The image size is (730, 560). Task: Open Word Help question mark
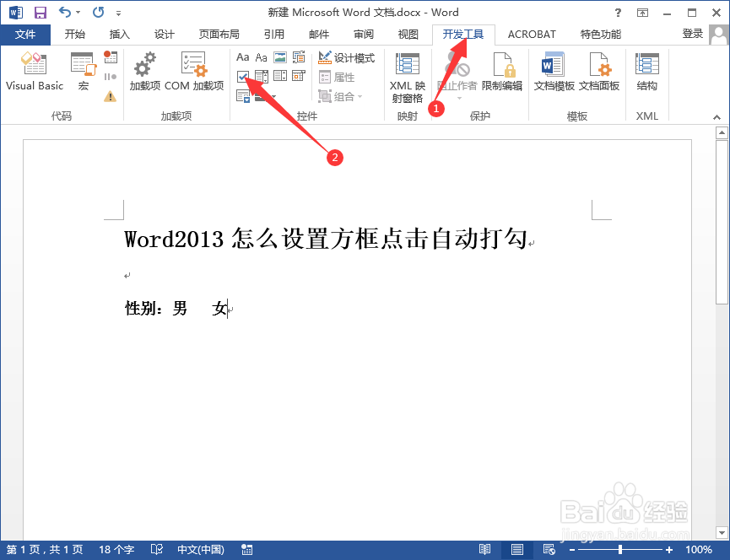(x=618, y=13)
